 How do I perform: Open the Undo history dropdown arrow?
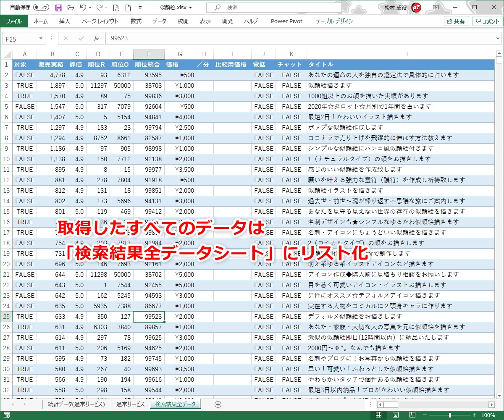[91, 8]
